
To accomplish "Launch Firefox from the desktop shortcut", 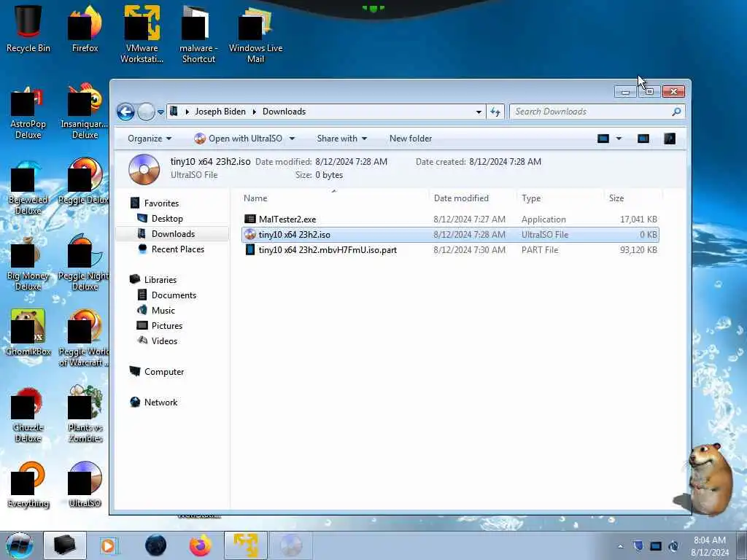I will pos(85,28).
